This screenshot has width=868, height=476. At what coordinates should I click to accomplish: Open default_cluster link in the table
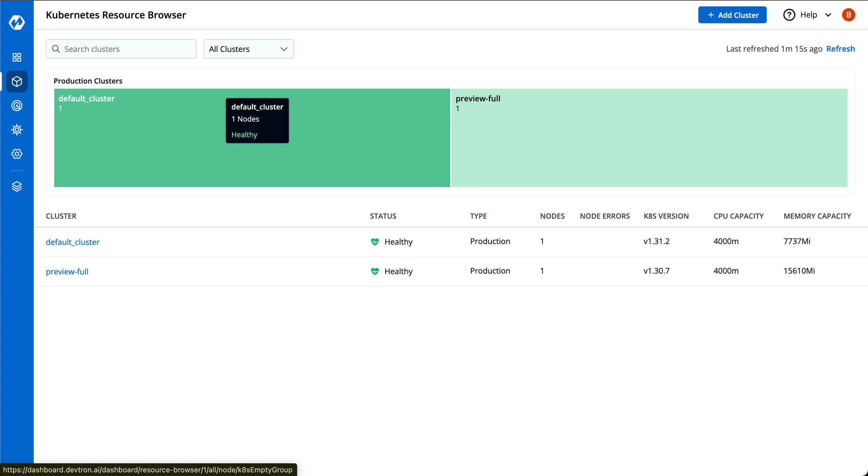pos(72,242)
